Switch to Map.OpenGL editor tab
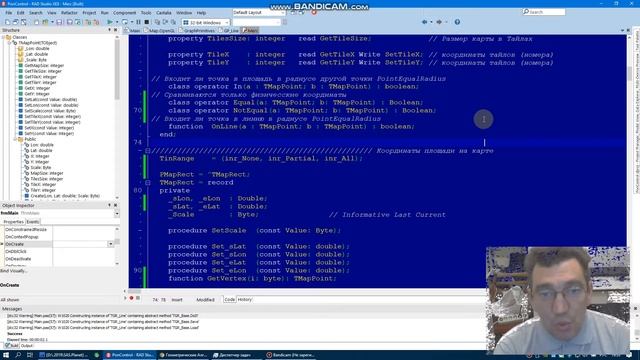Screen dimensions: 640x360 [161, 31]
